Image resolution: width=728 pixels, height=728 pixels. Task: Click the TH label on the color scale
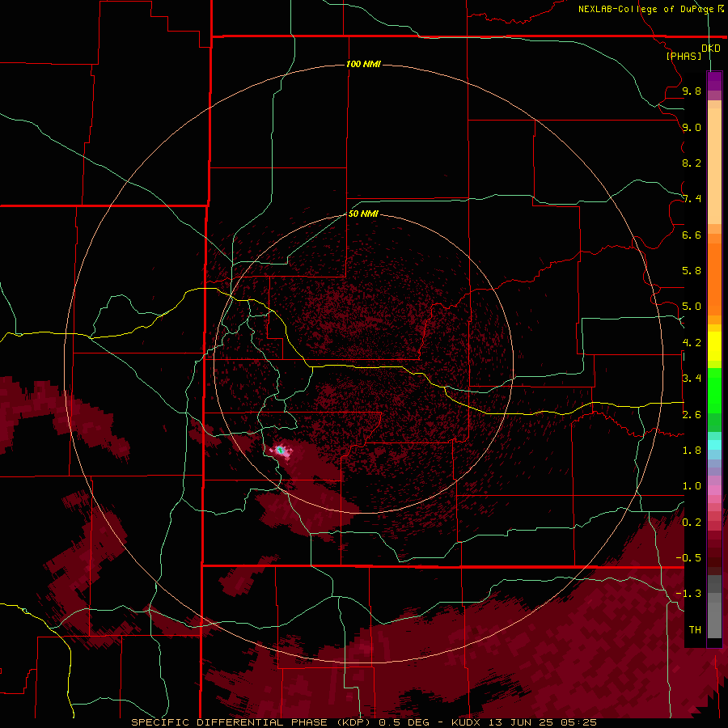pos(695,629)
